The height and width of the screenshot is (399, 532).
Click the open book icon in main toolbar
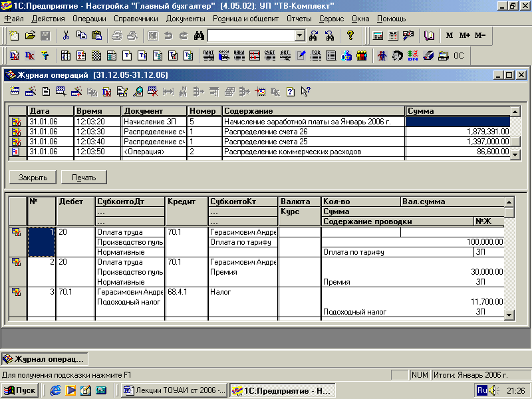click(429, 36)
